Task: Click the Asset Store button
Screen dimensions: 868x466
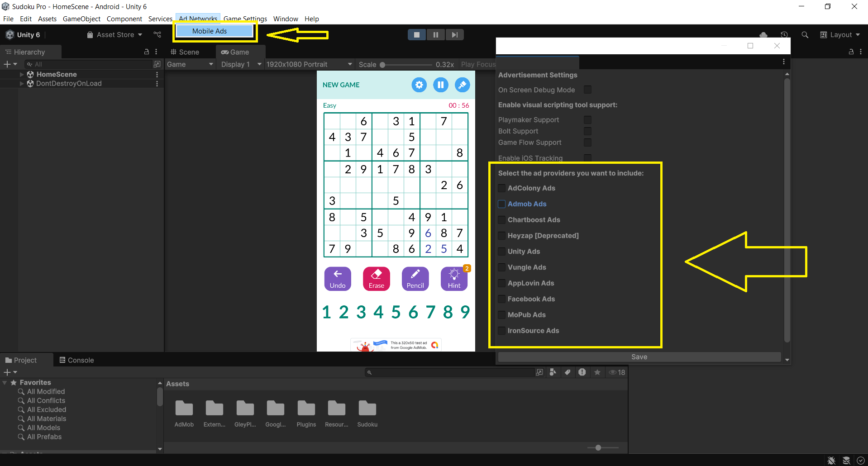Action: [114, 35]
